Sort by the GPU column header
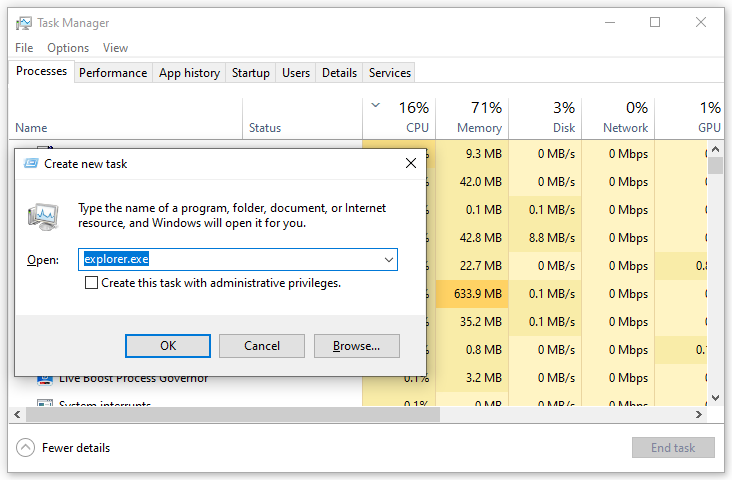732x480 pixels. click(x=690, y=119)
